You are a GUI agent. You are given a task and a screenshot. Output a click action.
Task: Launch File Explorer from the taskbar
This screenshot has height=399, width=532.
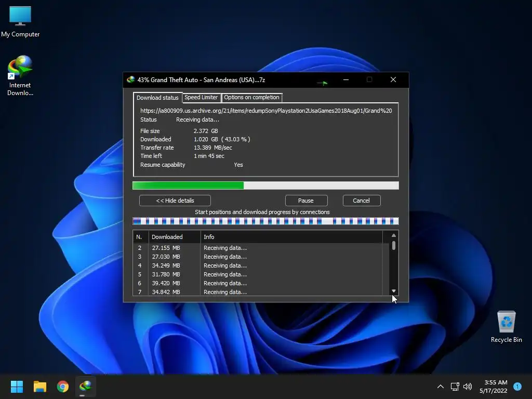tap(39, 387)
